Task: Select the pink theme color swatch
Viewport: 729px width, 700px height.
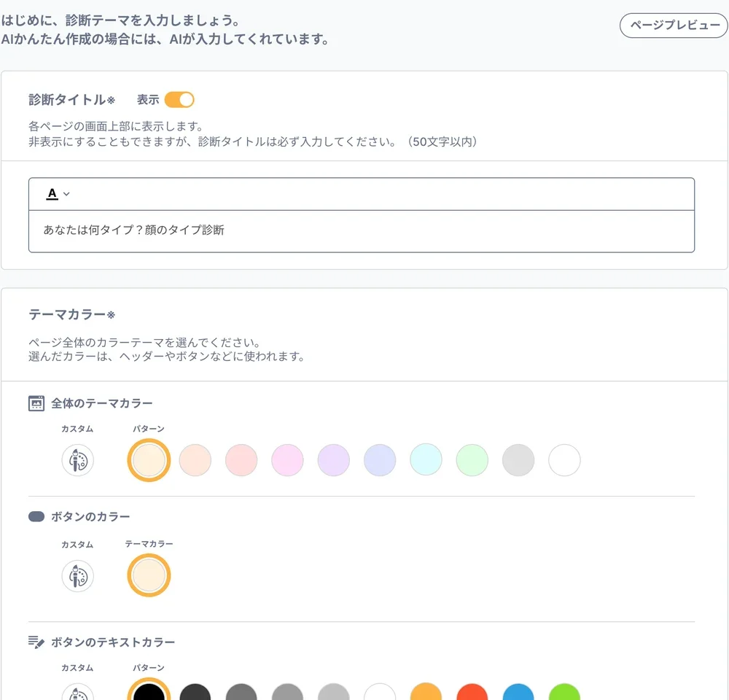Action: (x=287, y=460)
